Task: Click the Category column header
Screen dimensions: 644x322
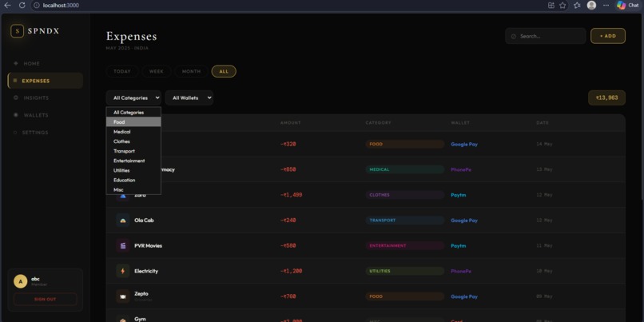Action: pos(378,123)
